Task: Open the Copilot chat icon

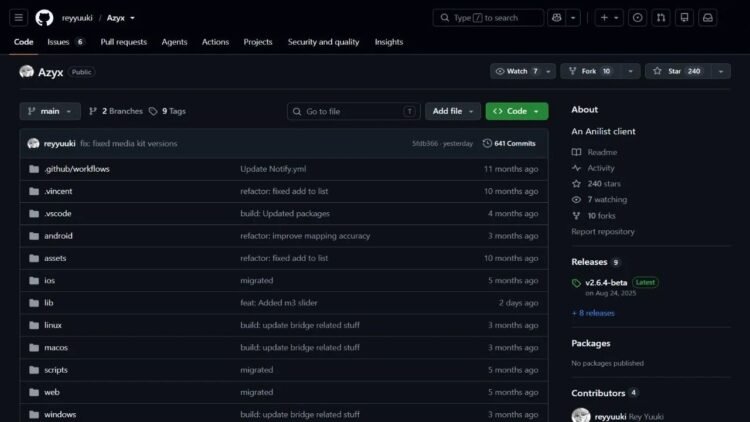Action: pyautogui.click(x=556, y=18)
